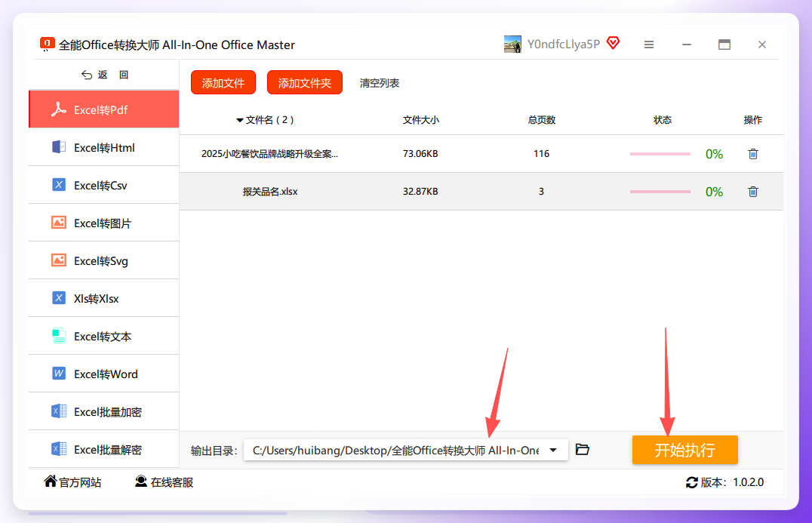Click the 添加文件夹 button
The width and height of the screenshot is (812, 523).
[305, 83]
